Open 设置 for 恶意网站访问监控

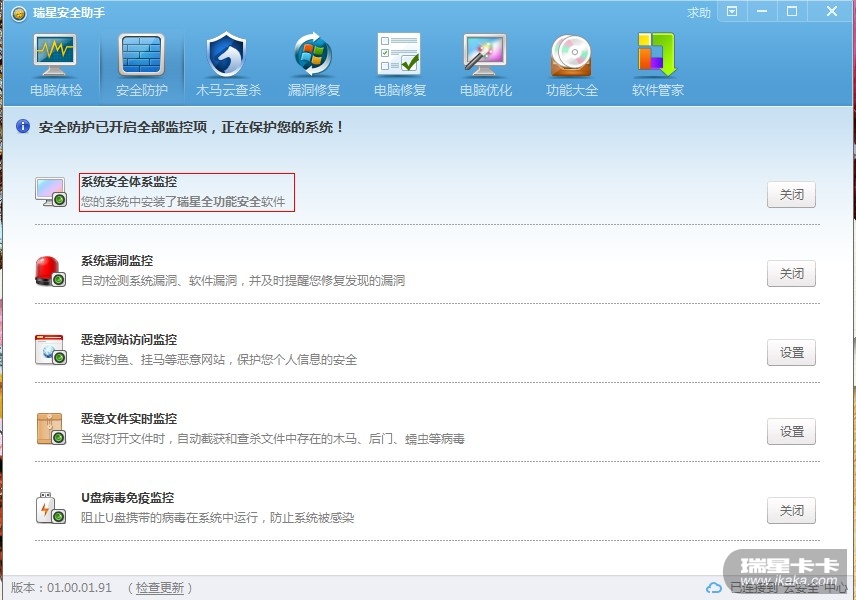(x=791, y=353)
